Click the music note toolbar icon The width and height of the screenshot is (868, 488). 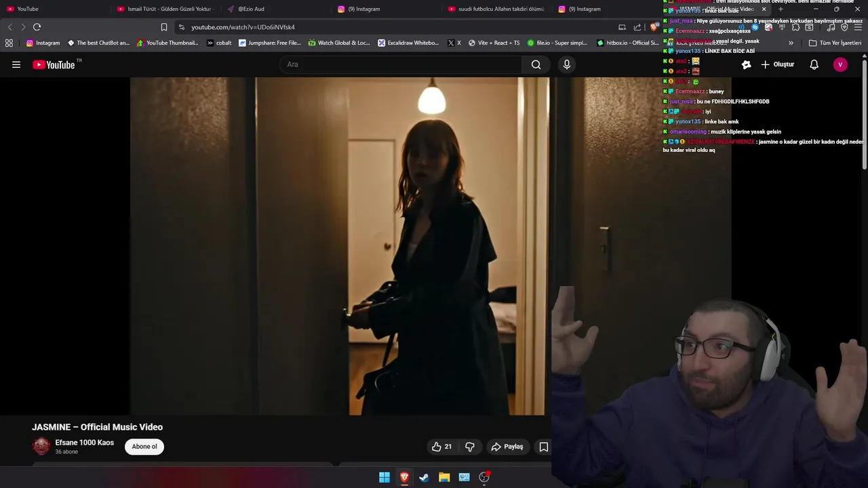(x=831, y=27)
